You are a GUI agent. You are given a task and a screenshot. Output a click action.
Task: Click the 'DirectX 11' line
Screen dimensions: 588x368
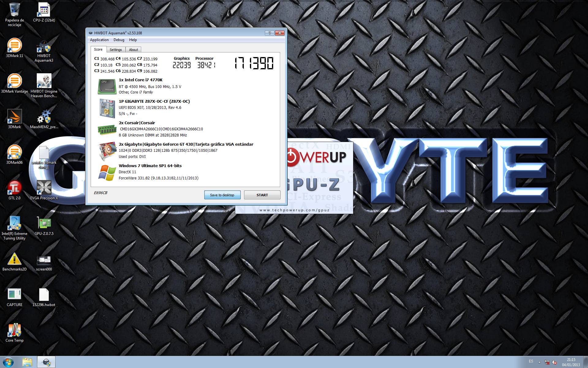pyautogui.click(x=127, y=172)
